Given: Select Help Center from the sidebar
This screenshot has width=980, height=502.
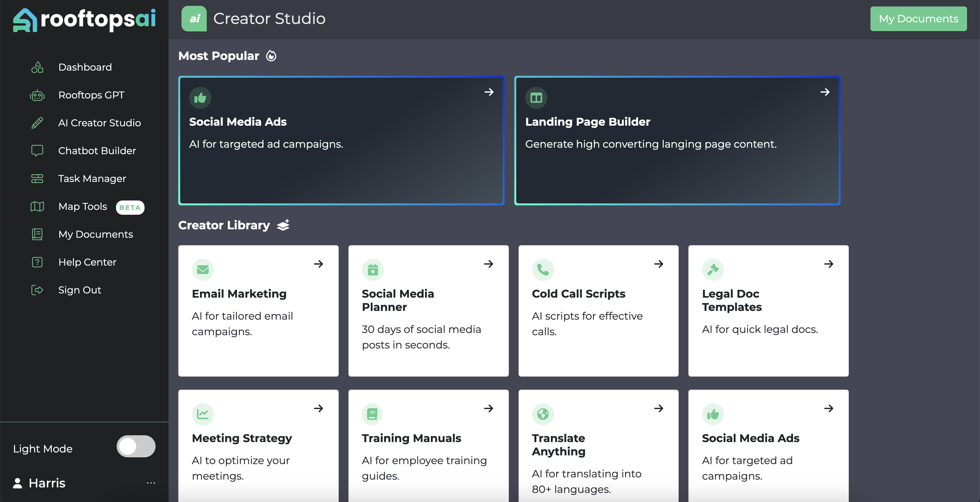Looking at the screenshot, I should [87, 262].
